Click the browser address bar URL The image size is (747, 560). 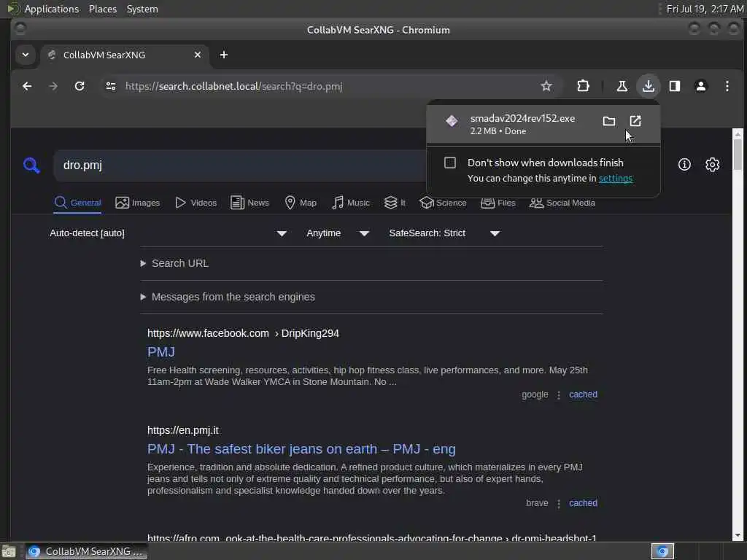click(233, 86)
